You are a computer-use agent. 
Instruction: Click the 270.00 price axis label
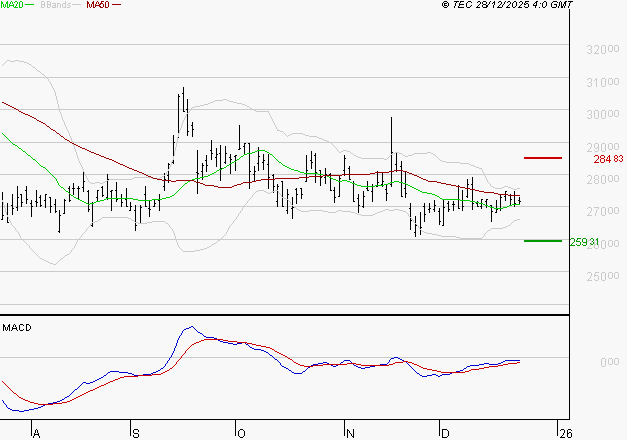pyautogui.click(x=603, y=211)
